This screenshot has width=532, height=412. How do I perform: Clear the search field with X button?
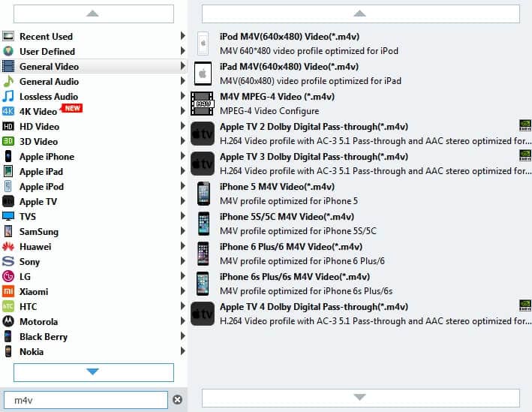tap(177, 399)
